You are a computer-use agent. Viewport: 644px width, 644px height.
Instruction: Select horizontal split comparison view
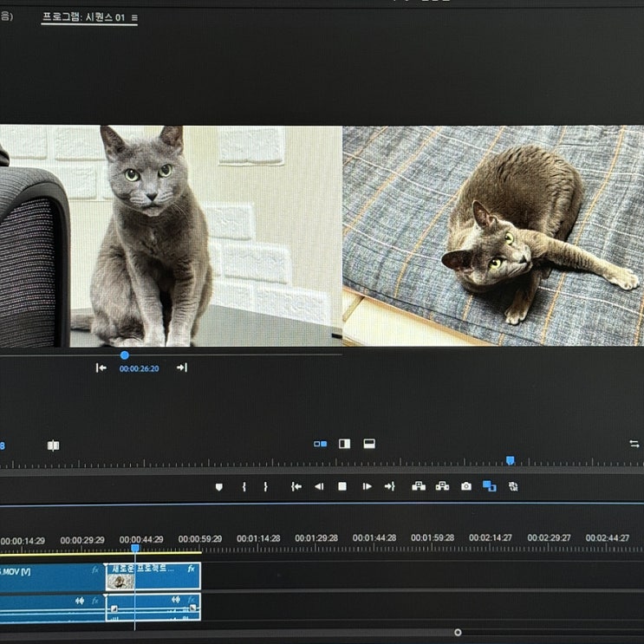(368, 444)
